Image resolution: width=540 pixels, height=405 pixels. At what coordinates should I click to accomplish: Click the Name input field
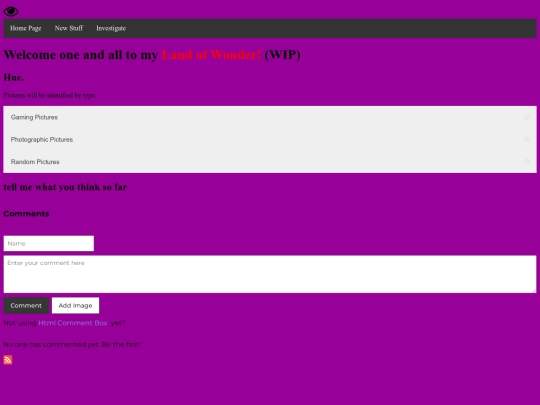(49, 243)
